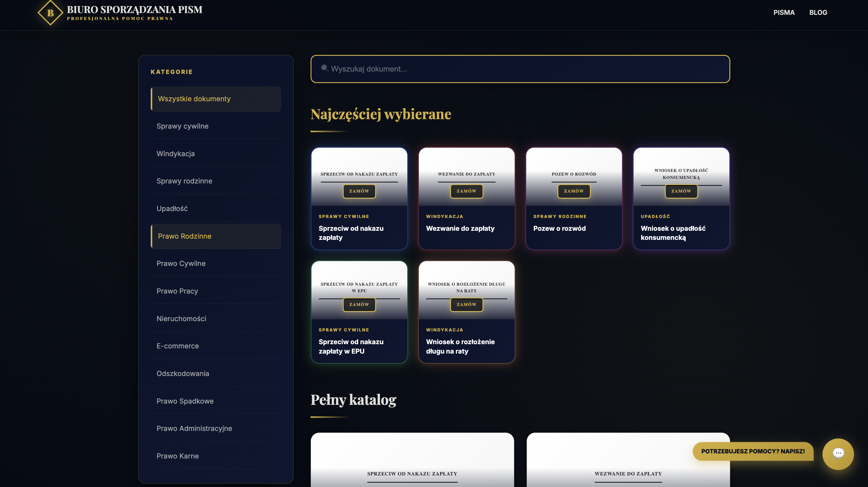Screen dimensions: 868x487
Task: Click ZAMÓW on Sprzeciw w EPU card
Action: coord(359,305)
